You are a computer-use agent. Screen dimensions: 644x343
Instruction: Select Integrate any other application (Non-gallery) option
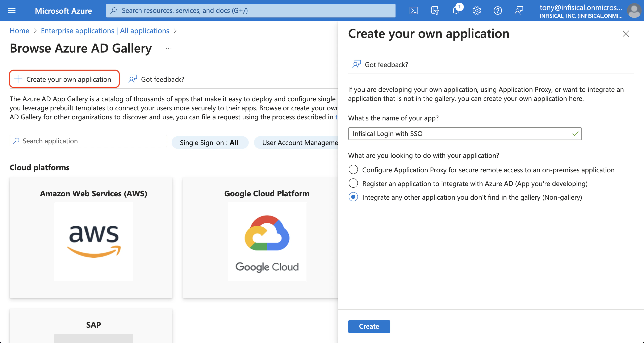coord(353,197)
